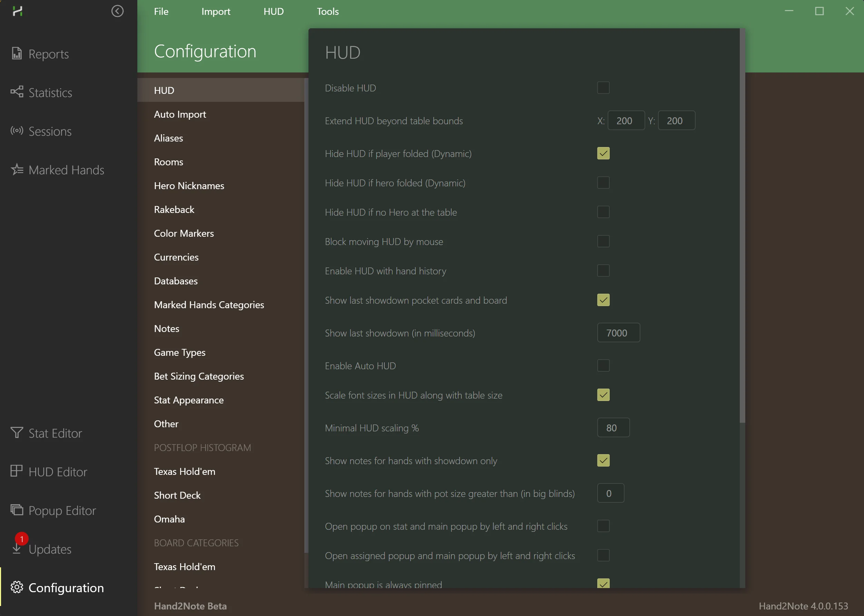This screenshot has width=864, height=616.
Task: Click the Popup Editor icon
Action: (x=16, y=510)
